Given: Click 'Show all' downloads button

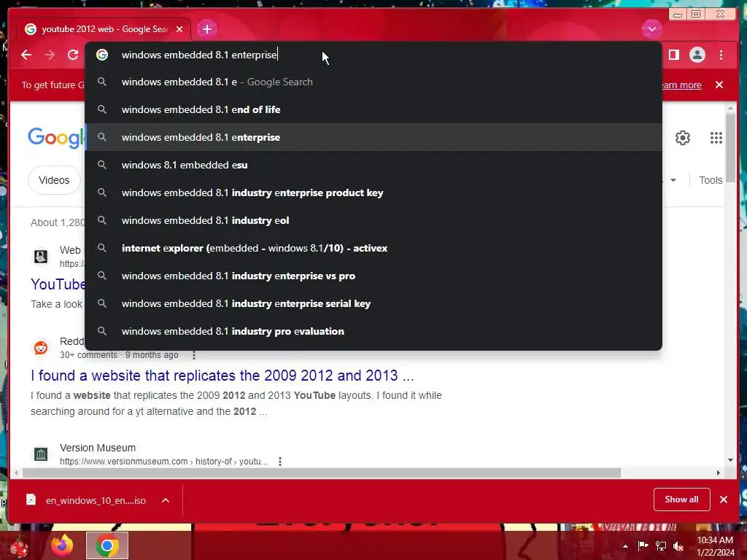Looking at the screenshot, I should point(682,499).
